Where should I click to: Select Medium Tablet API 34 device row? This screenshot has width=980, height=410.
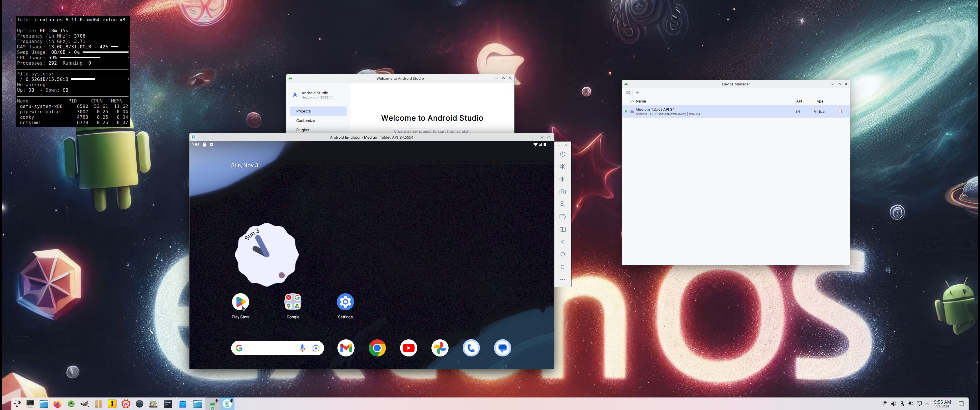(x=736, y=111)
